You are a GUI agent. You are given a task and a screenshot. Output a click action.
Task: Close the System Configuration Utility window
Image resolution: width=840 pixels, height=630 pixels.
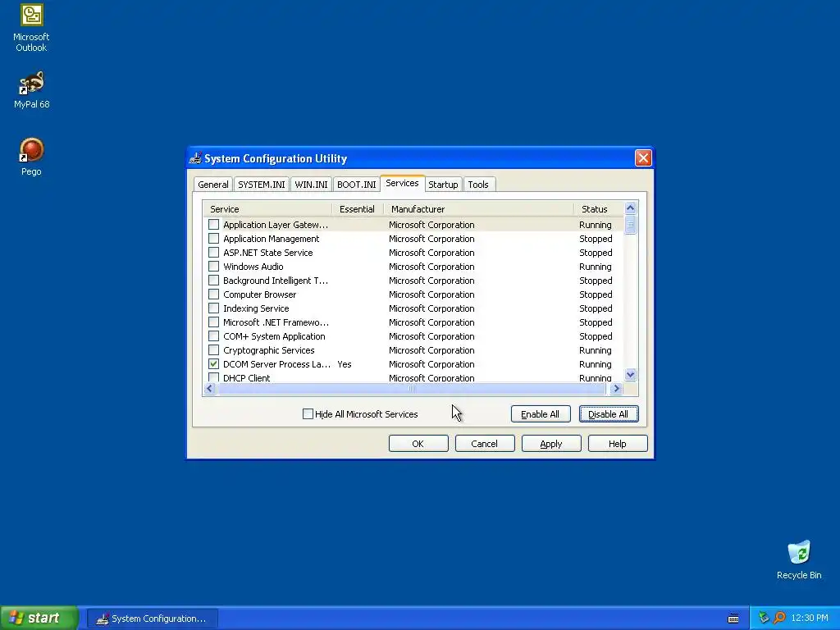pyautogui.click(x=643, y=158)
